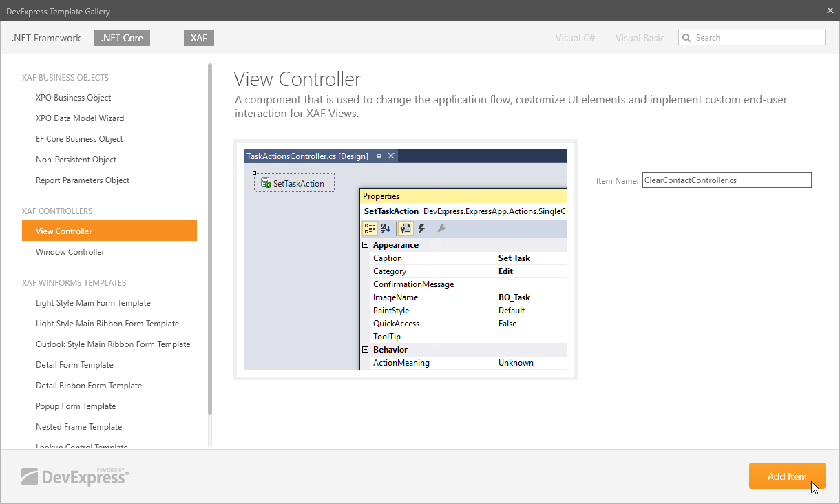Click the search magnifier icon
The image size is (840, 504).
pos(686,38)
